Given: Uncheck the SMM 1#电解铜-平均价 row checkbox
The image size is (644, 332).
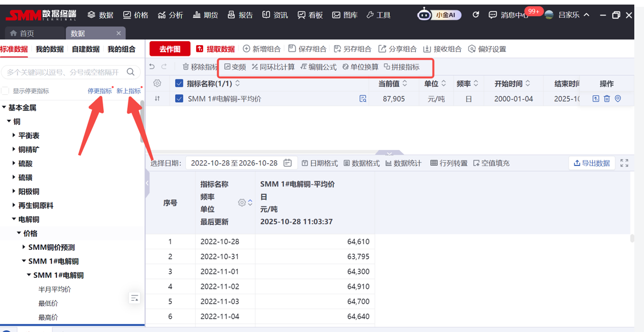Looking at the screenshot, I should [179, 99].
